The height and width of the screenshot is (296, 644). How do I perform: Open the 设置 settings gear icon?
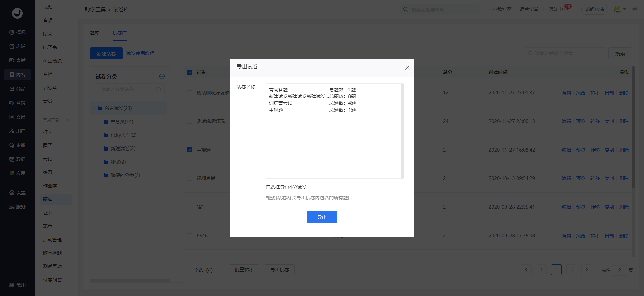point(12,193)
